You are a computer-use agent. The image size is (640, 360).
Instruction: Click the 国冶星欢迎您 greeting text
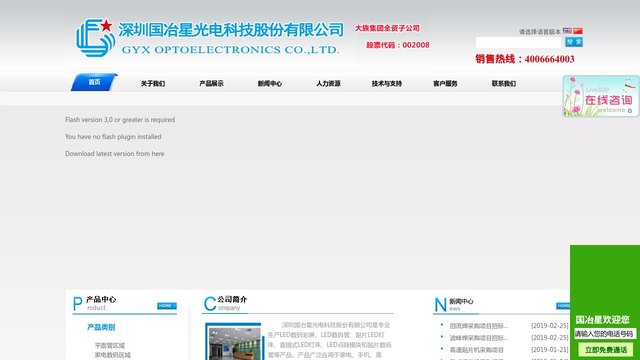[x=602, y=320]
